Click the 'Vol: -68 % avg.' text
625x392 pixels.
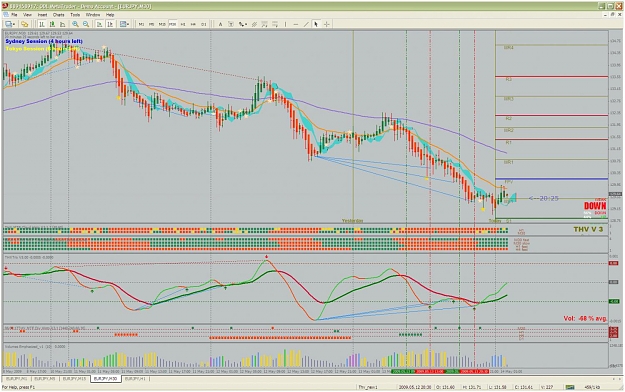click(x=585, y=318)
